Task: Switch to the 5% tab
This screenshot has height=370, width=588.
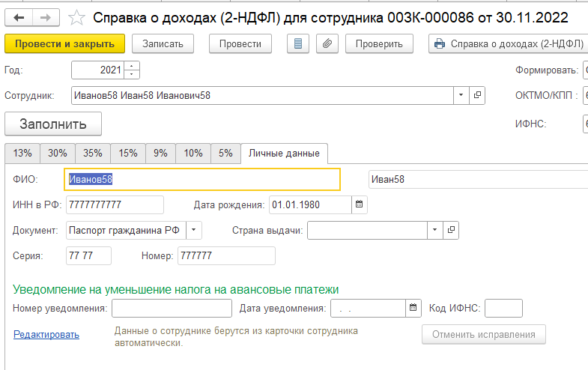Action: click(x=225, y=154)
